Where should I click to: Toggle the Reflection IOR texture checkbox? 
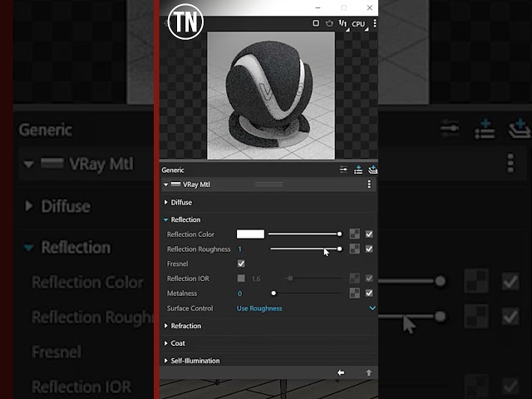(x=369, y=278)
